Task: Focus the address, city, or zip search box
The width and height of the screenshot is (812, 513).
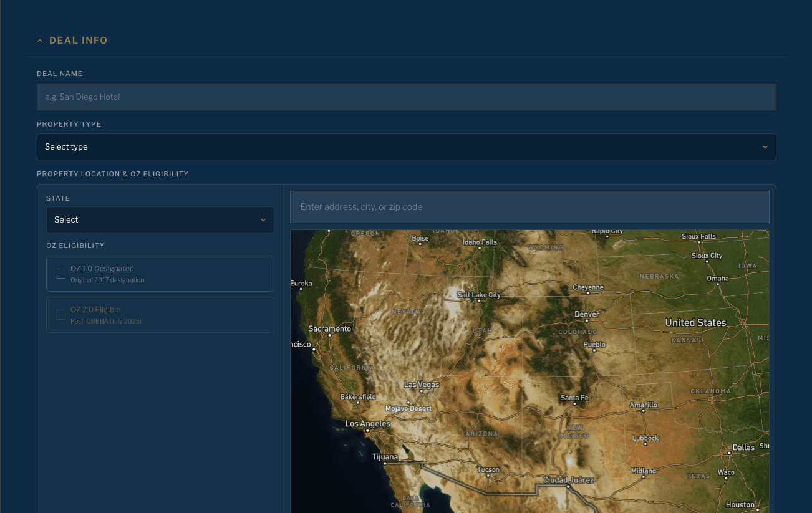Action: click(529, 207)
